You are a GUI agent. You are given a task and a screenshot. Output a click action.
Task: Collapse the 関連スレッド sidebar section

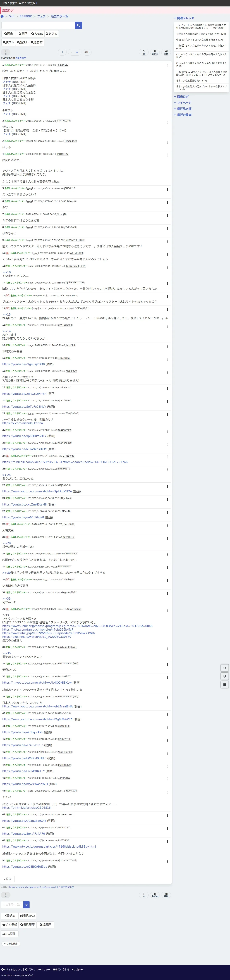(x=184, y=18)
